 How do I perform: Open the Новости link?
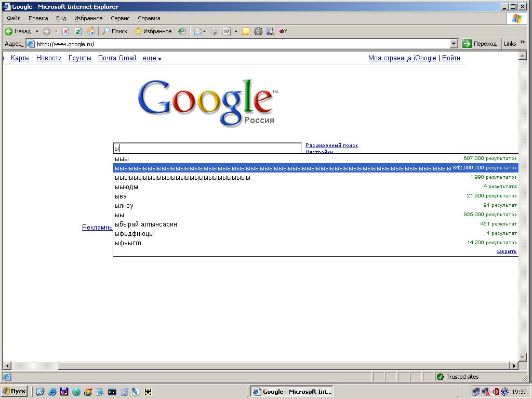click(49, 58)
